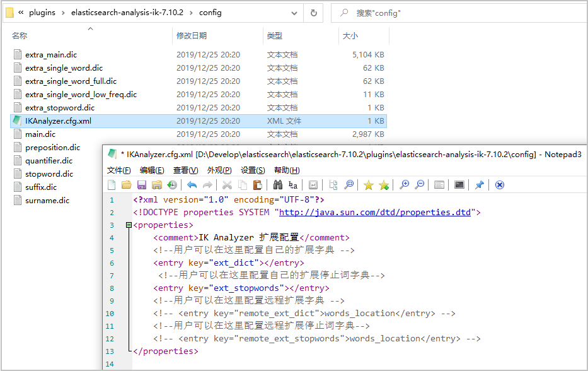The width and height of the screenshot is (588, 371).
Task: Open the 帮助(H) menu
Action: [287, 170]
